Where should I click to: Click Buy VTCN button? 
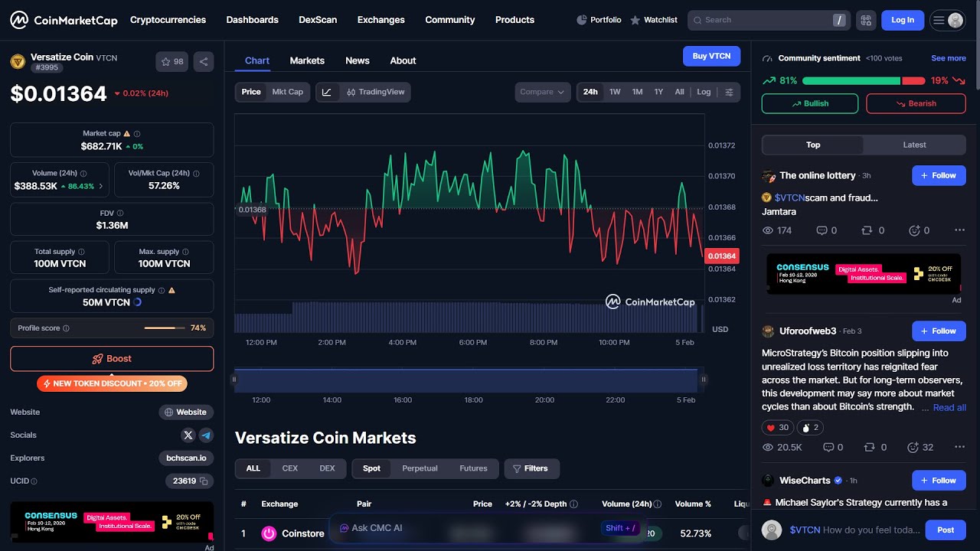point(711,56)
